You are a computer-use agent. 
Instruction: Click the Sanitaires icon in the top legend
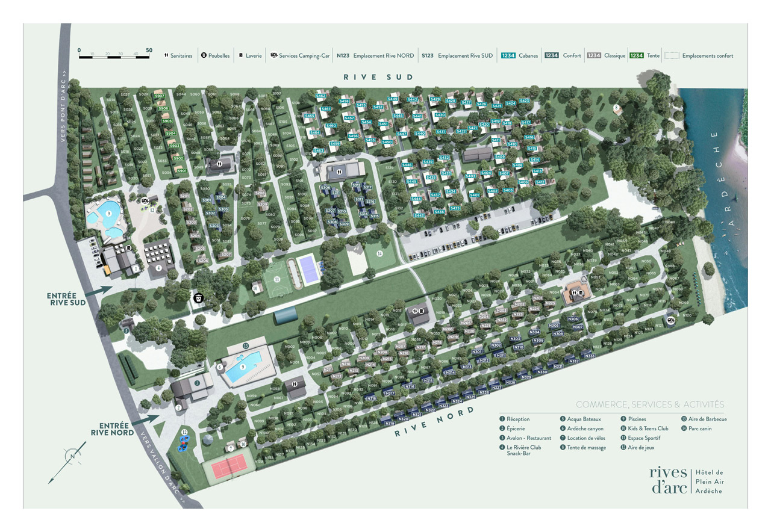166,55
